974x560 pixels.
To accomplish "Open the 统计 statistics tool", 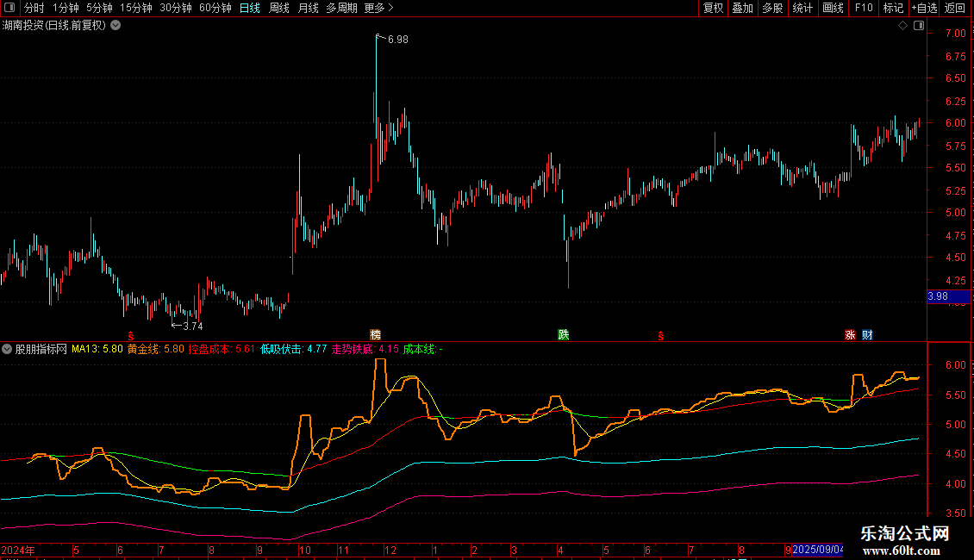I will 802,8.
